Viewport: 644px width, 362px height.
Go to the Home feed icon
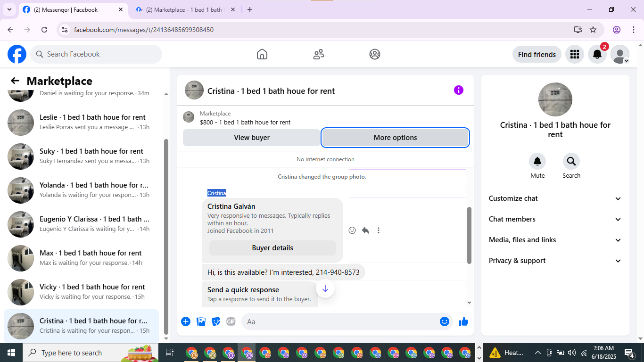click(262, 54)
